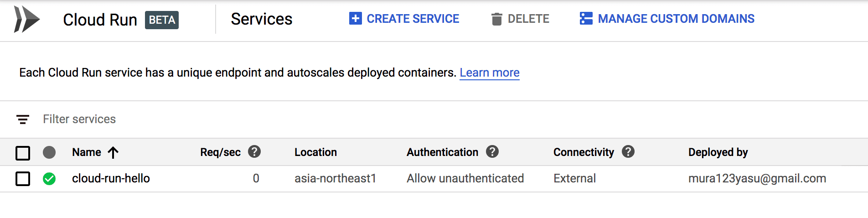Screen dimensions: 868x218
Task: Tick the select-all checkbox in the header
Action: pos(23,153)
